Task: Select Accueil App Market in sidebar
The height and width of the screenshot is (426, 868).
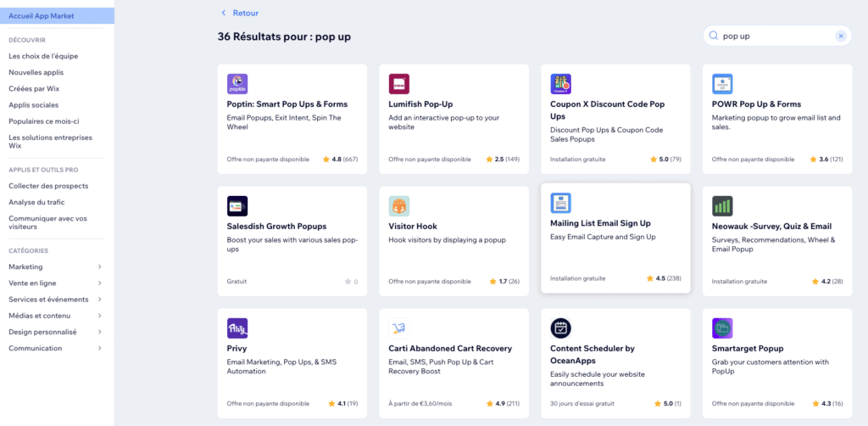Action: click(57, 15)
